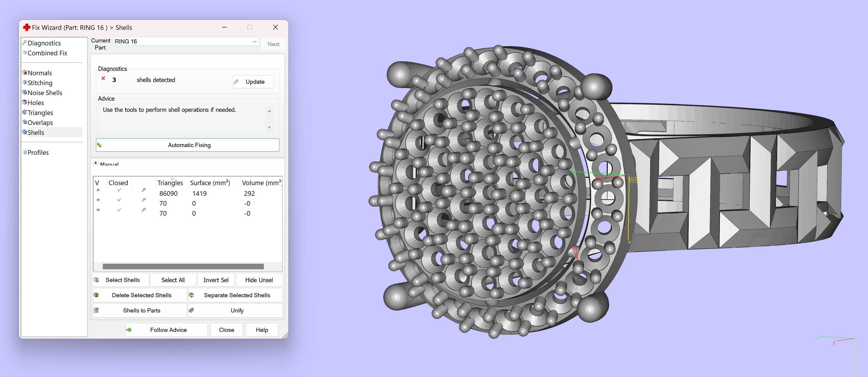Click the Separate Selected Shells icon
The image size is (868, 377).
coord(191,295)
